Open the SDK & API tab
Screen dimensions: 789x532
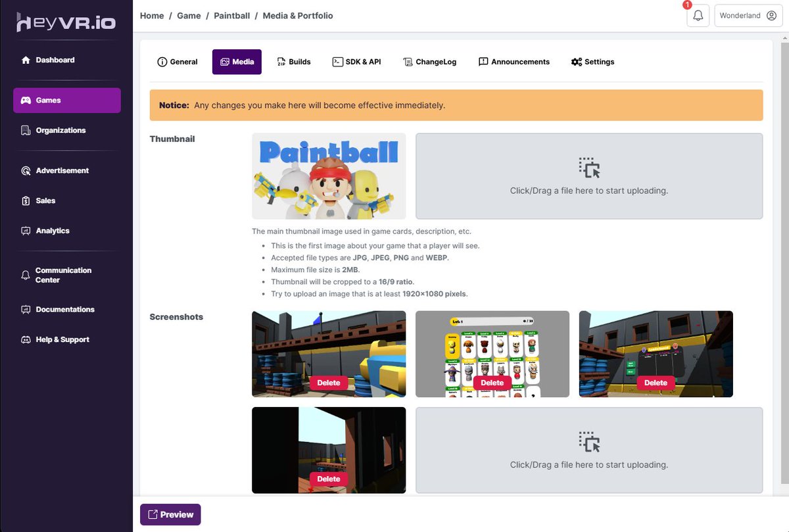coord(356,61)
